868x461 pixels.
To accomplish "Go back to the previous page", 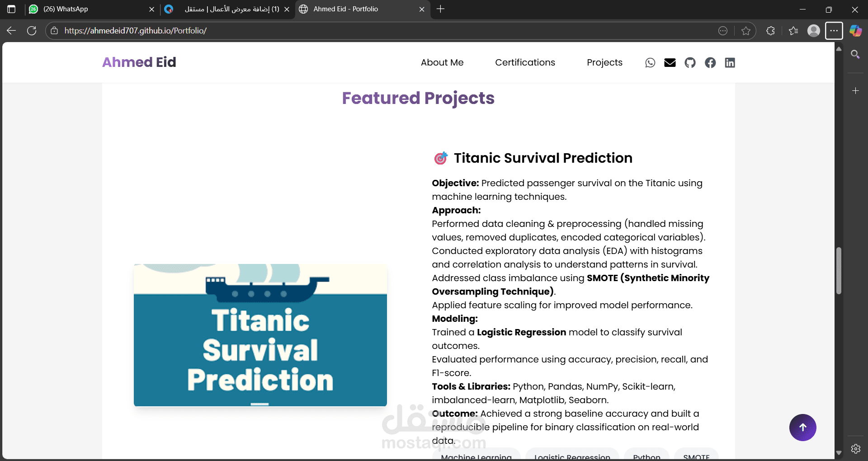I will coord(12,31).
